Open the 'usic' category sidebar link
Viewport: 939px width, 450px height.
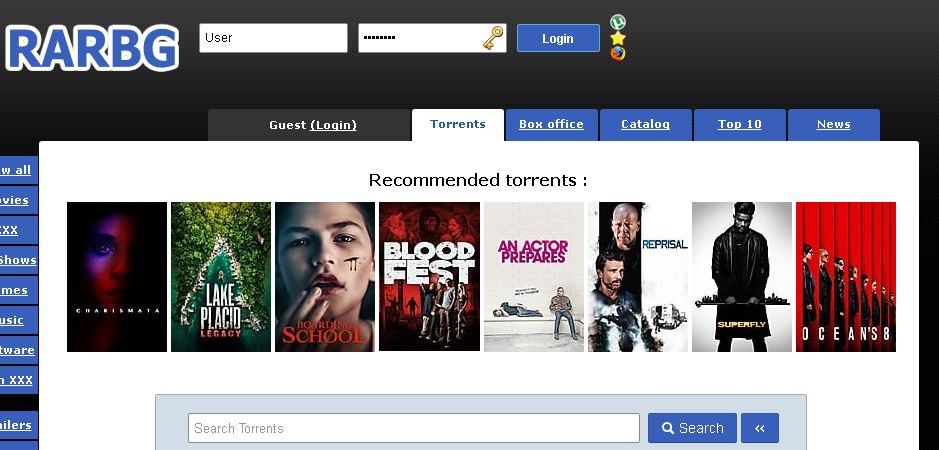point(18,320)
